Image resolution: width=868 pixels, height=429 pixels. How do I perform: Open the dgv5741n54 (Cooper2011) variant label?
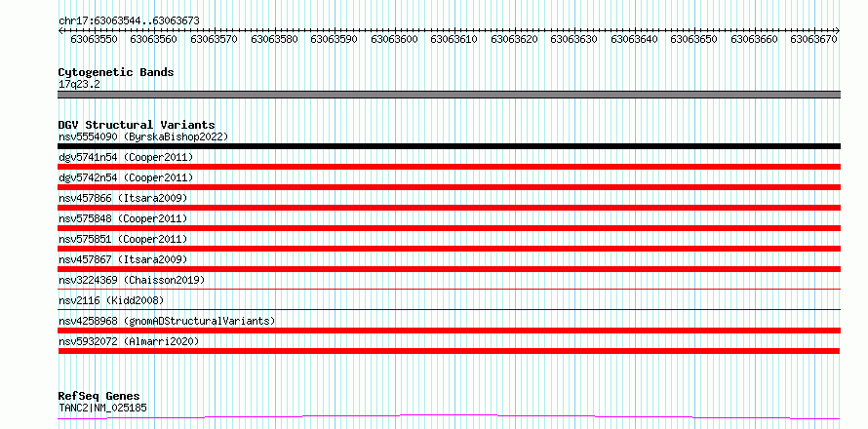tap(126, 157)
